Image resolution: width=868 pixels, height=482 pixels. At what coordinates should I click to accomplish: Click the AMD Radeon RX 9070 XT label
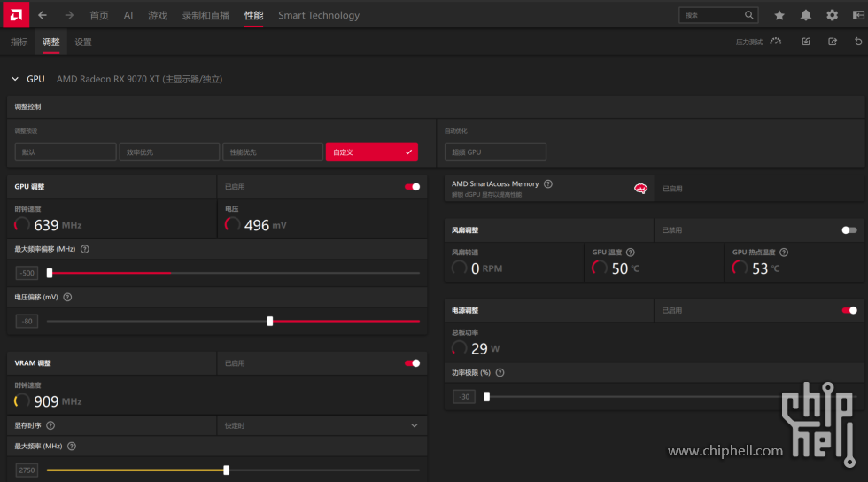[140, 79]
